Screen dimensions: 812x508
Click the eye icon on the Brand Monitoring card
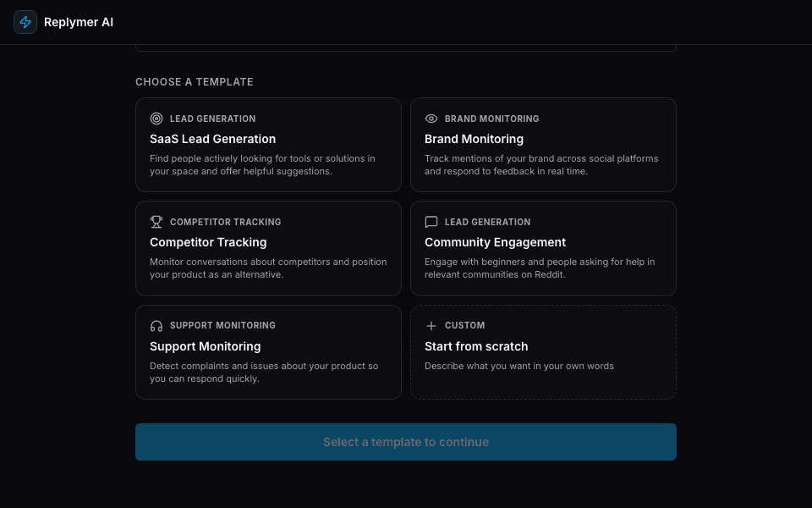pos(431,119)
